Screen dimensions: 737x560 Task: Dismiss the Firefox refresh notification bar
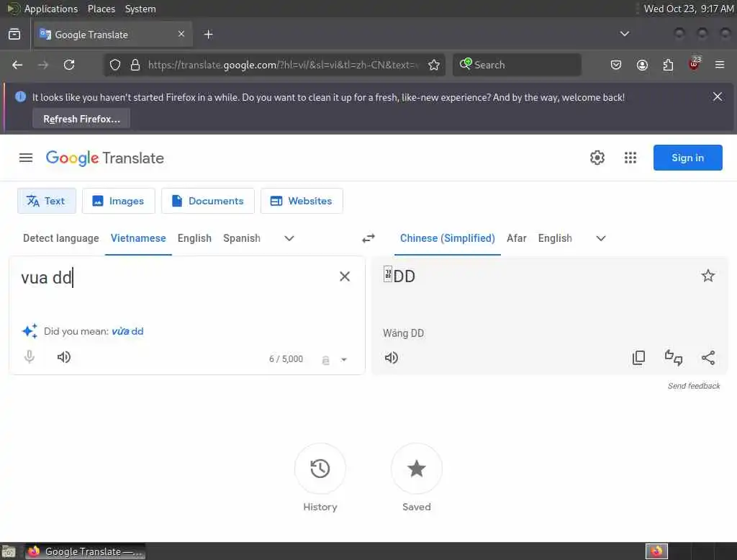point(718,96)
